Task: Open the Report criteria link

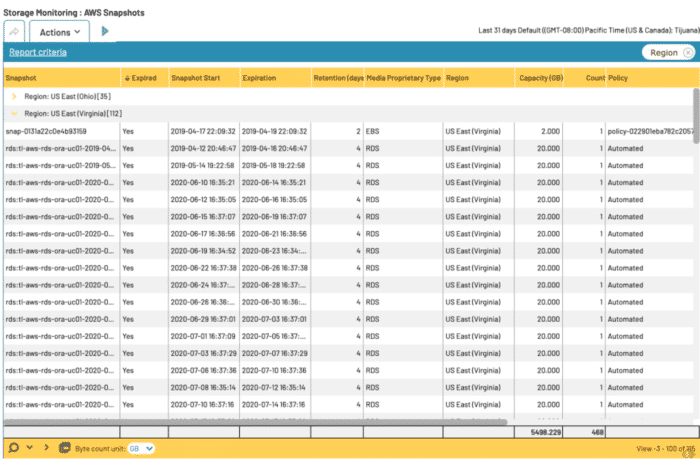Action: click(x=38, y=52)
